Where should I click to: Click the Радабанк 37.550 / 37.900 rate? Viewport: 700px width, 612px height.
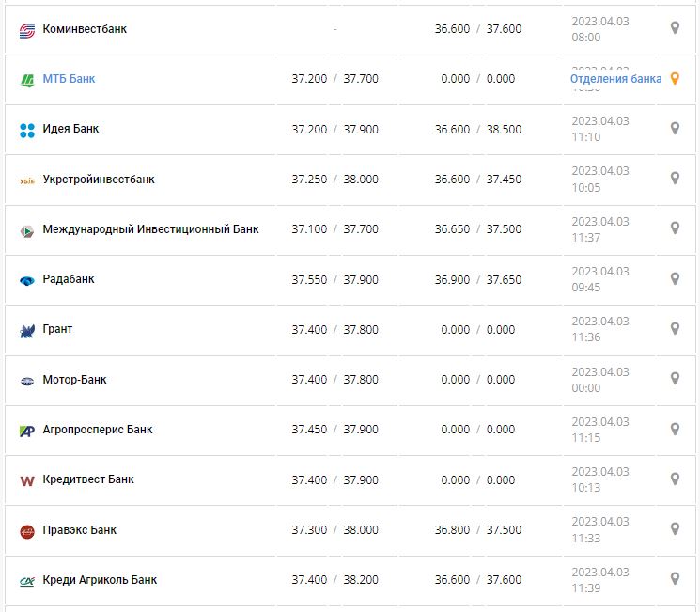pyautogui.click(x=334, y=279)
